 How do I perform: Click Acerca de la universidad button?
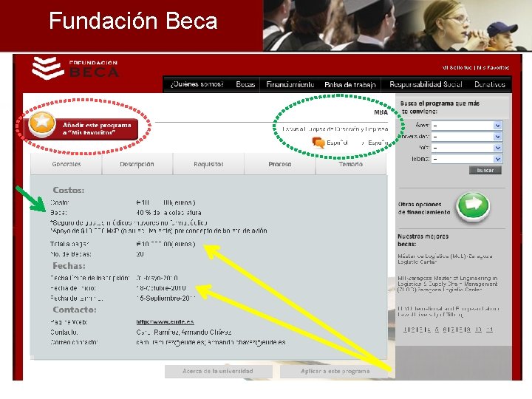(218, 371)
